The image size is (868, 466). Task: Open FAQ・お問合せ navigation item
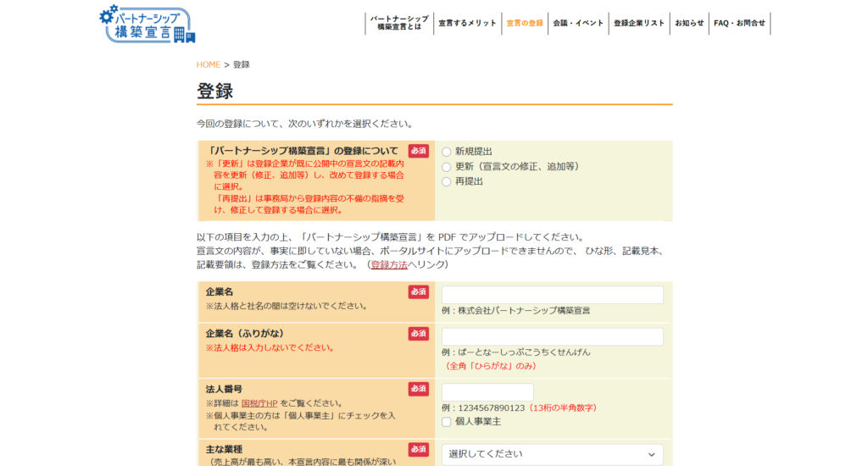pos(739,23)
